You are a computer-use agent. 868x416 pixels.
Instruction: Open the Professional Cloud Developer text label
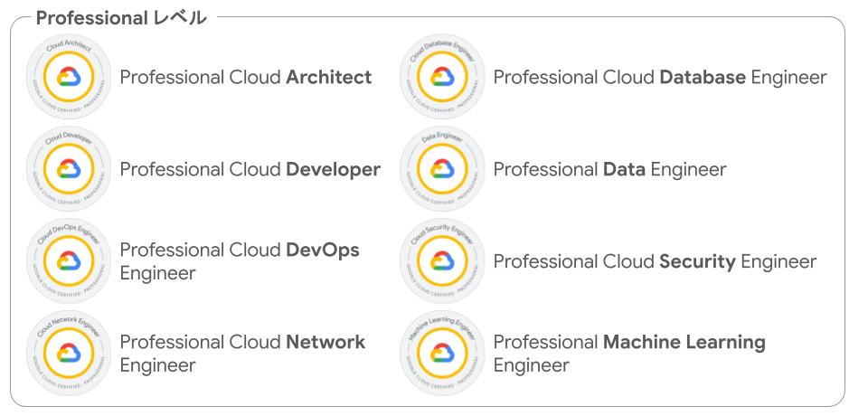coord(250,169)
